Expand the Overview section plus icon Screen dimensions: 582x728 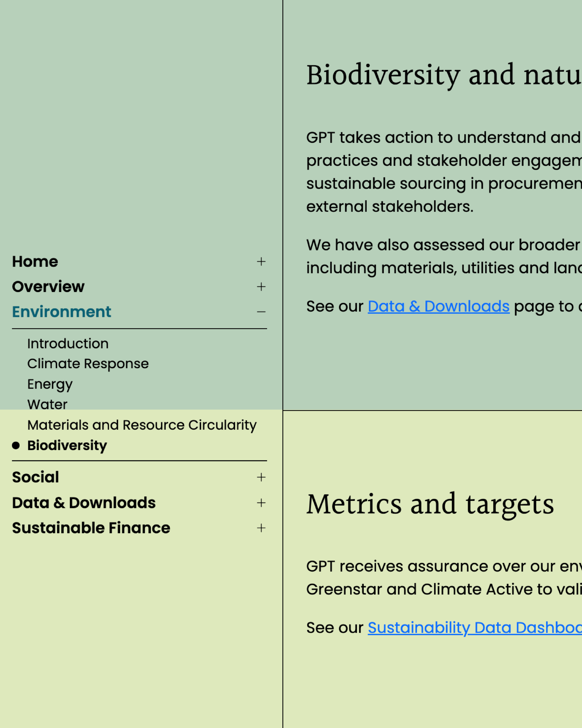(x=261, y=287)
